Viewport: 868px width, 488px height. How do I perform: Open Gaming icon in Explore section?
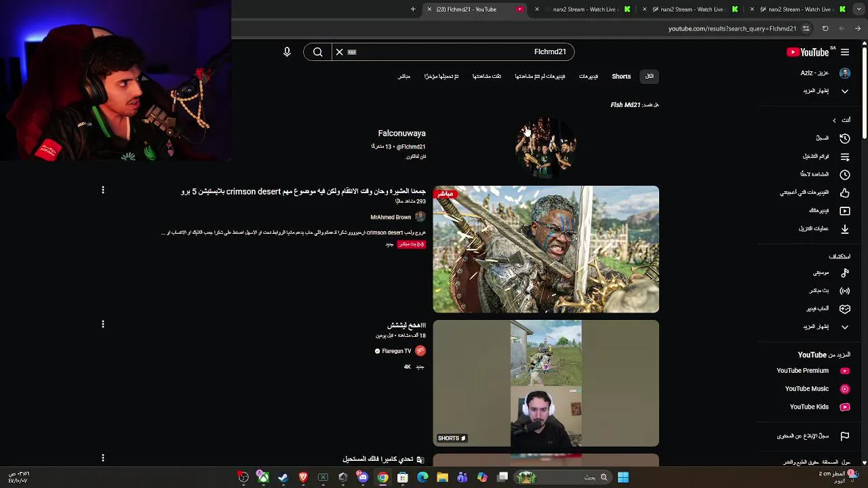(x=845, y=308)
